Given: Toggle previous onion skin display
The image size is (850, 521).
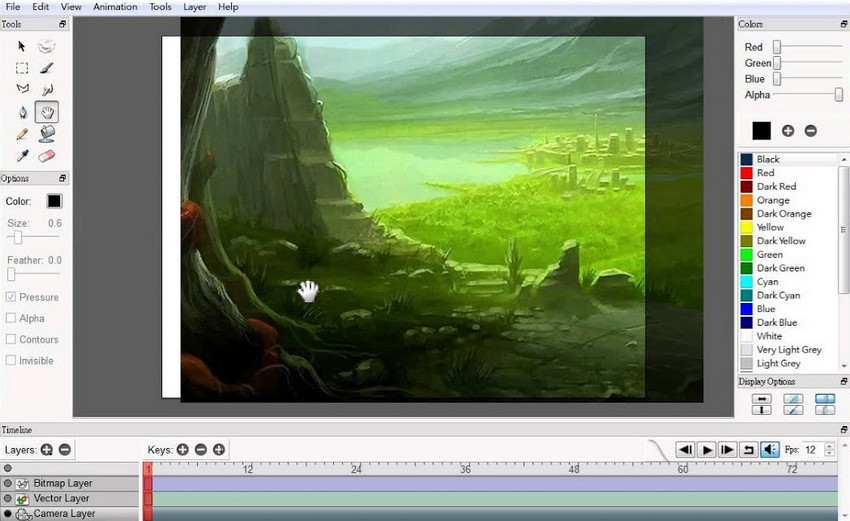Looking at the screenshot, I should [x=825, y=398].
